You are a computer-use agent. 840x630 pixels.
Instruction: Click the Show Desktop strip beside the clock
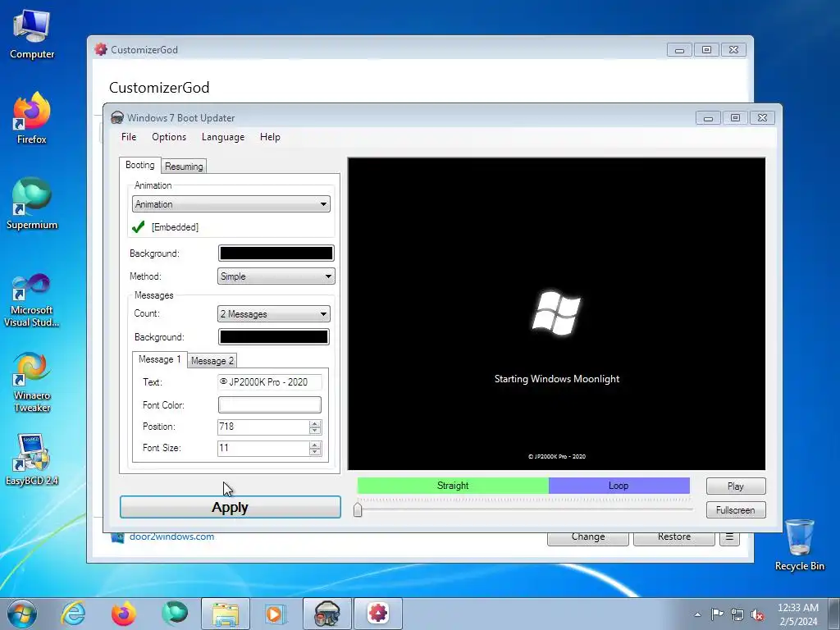835,614
